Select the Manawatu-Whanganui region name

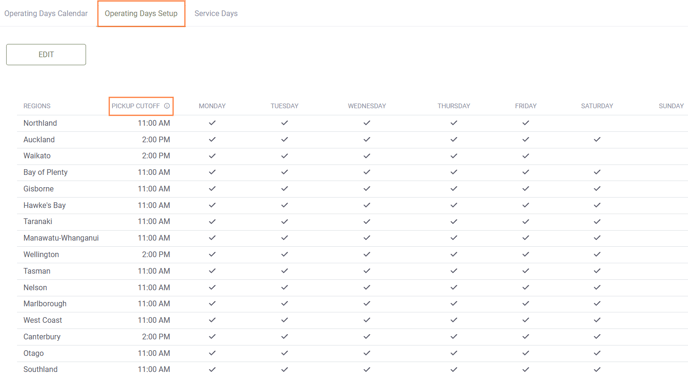[61, 238]
